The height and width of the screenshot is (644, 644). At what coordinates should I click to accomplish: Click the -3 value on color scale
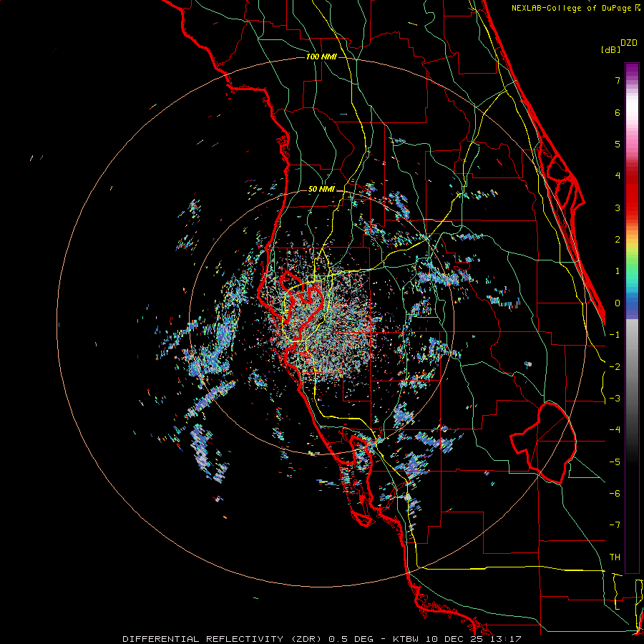(x=615, y=399)
